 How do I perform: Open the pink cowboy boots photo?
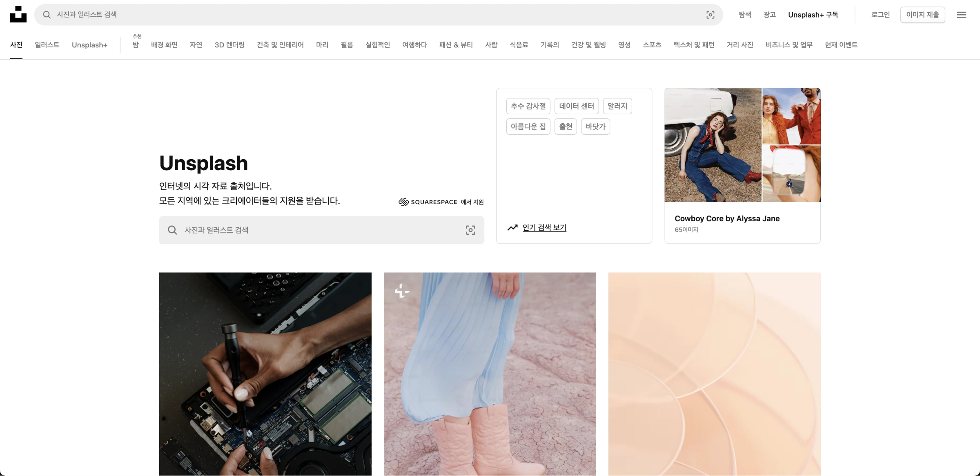490,374
